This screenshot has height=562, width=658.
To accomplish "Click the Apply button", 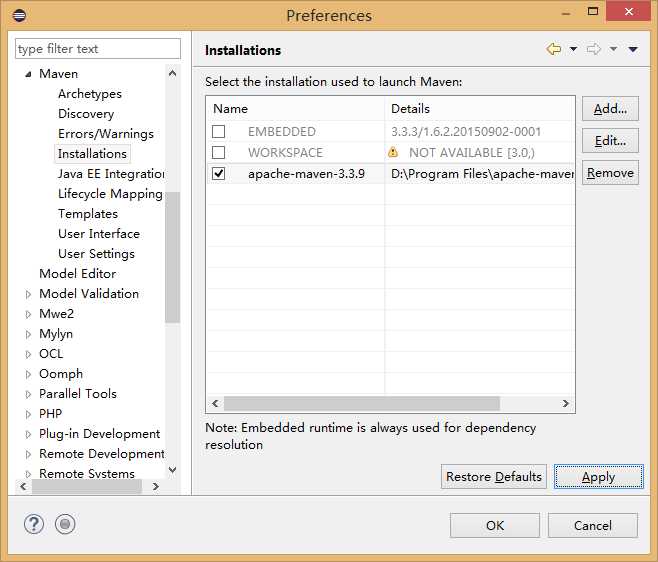I will [598, 477].
